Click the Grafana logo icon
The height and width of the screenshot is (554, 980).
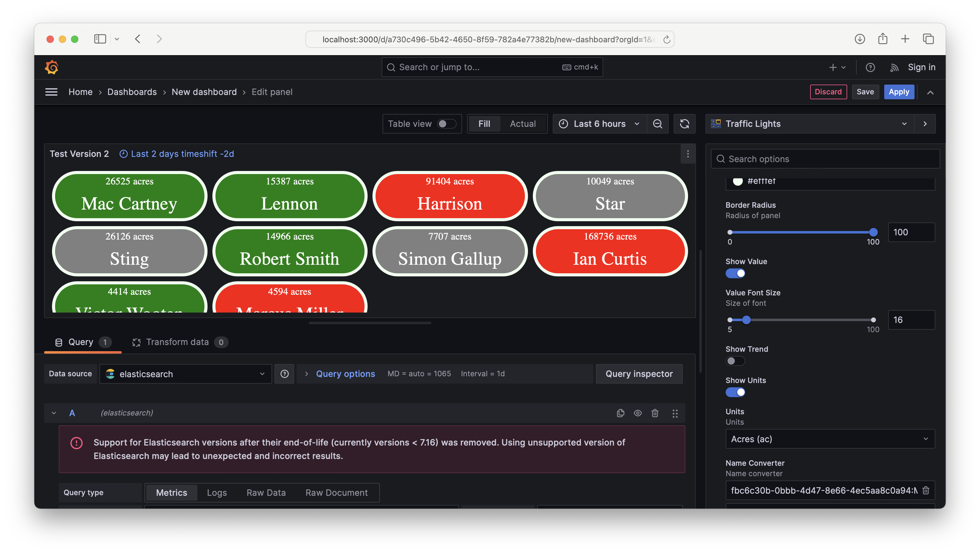click(52, 67)
